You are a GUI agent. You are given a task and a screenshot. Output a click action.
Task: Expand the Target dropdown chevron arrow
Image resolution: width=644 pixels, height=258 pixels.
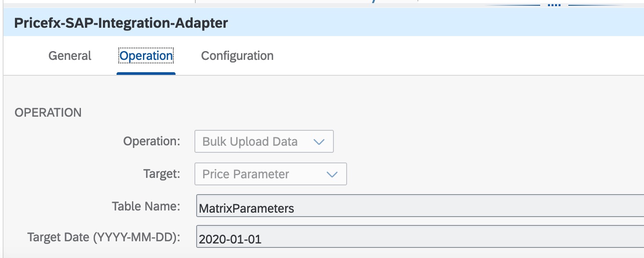332,174
